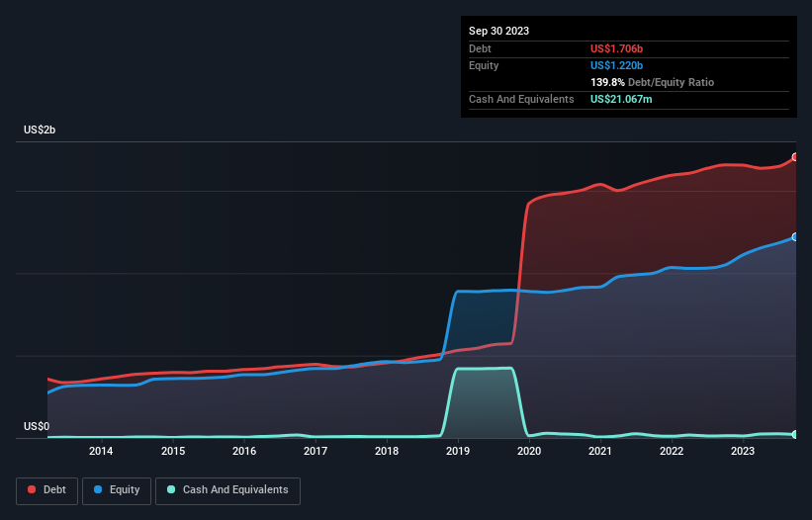Click the 2022 axis label
This screenshot has width=812, height=520.
tap(672, 451)
